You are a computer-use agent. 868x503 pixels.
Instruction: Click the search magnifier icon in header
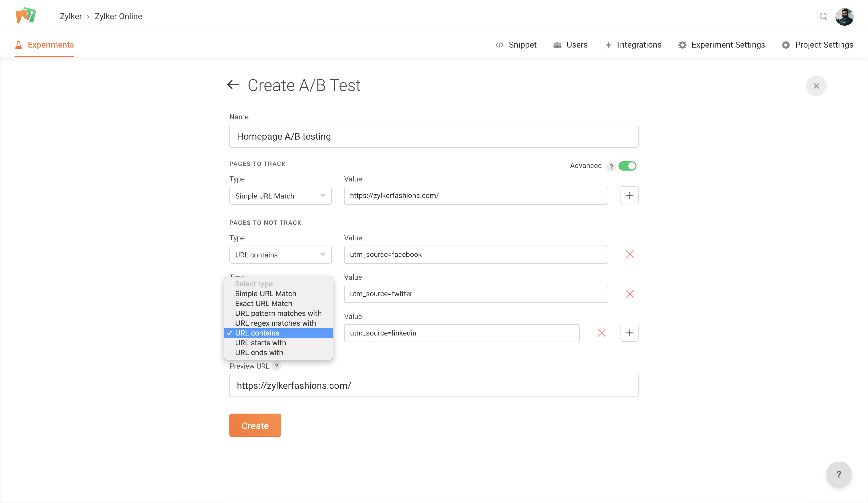(x=823, y=17)
